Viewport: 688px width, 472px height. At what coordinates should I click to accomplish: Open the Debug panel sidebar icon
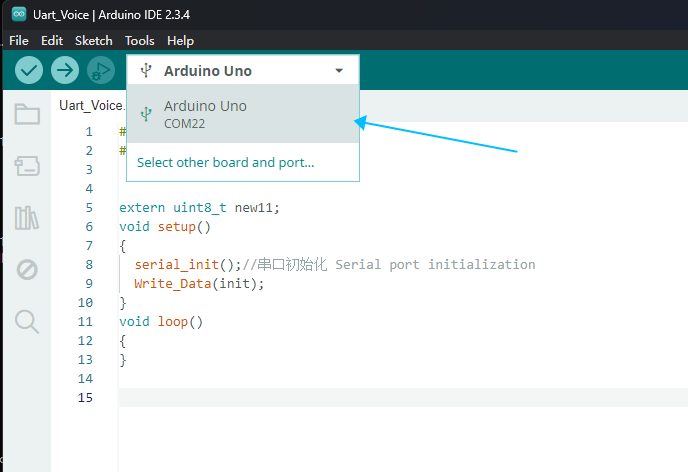27,270
